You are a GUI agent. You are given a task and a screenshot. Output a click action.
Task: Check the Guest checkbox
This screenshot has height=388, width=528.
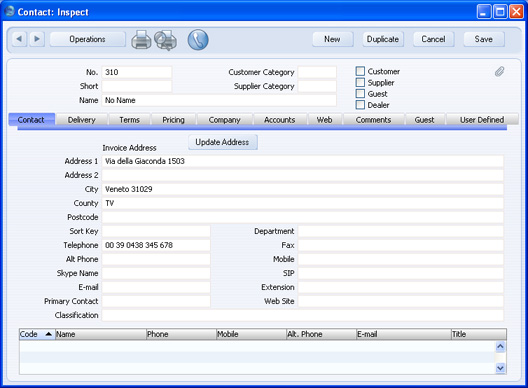tap(360, 94)
